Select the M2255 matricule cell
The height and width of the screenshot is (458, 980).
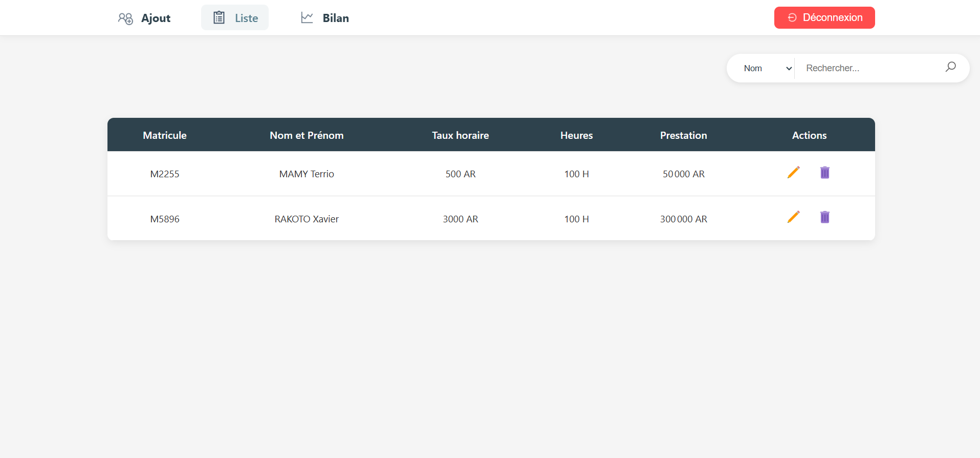[165, 174]
